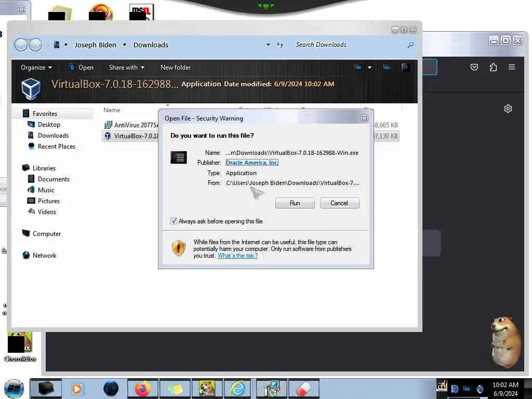Open the Firefox hamburger menu

512,67
